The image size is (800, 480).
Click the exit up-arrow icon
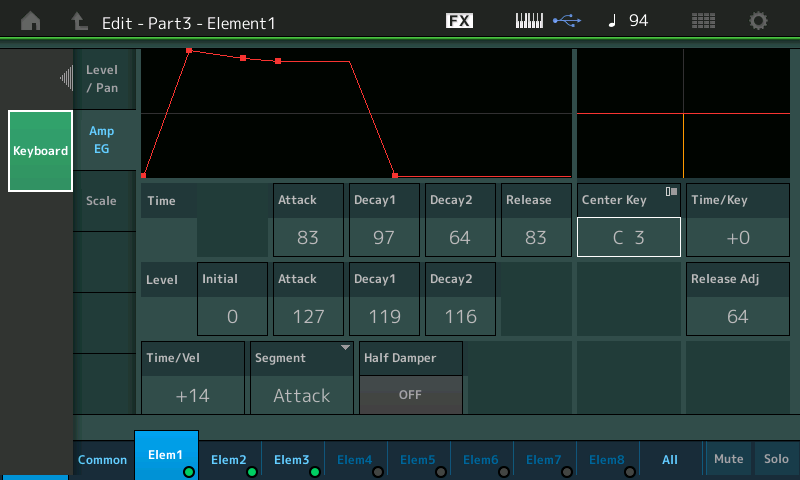[x=78, y=21]
